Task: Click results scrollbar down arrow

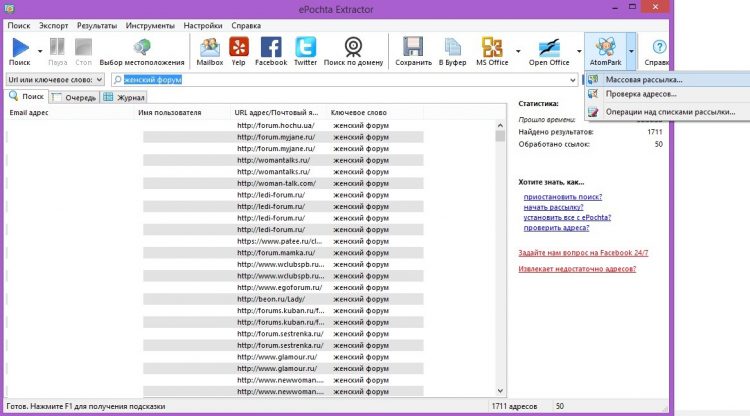Action: [500, 391]
